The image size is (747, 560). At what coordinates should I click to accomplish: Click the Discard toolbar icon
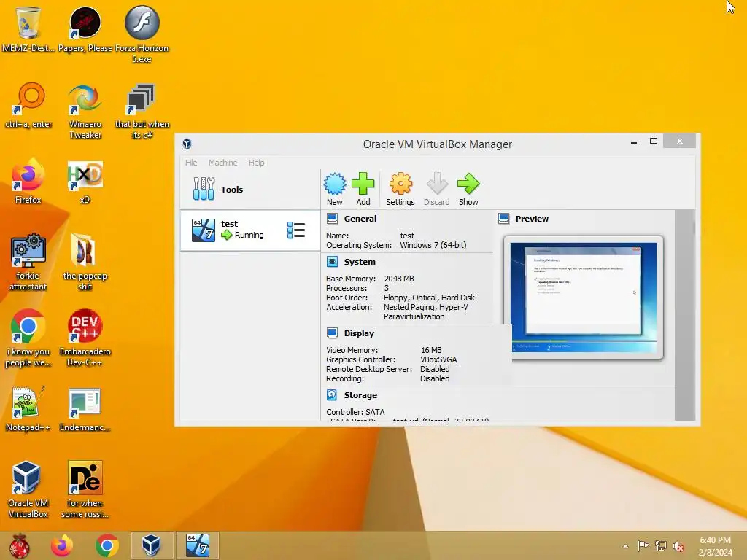coord(437,189)
